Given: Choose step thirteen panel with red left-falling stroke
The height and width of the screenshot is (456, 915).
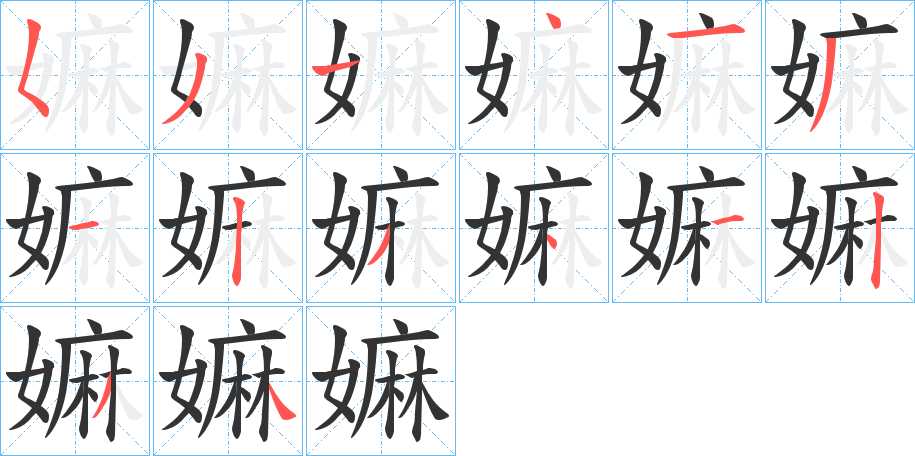Looking at the screenshot, I should click(x=75, y=381).
